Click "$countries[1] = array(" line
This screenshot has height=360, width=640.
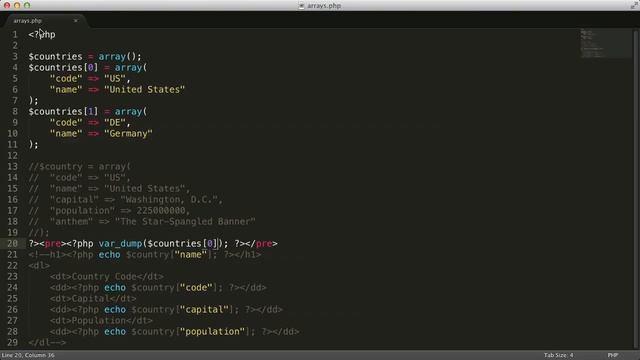pyautogui.click(x=88, y=111)
